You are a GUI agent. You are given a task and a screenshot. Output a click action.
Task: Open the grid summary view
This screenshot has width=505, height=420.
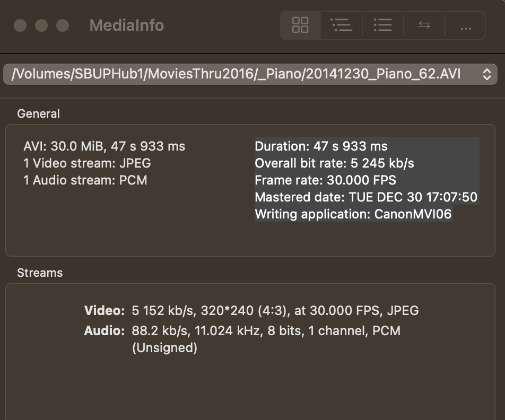(300, 25)
